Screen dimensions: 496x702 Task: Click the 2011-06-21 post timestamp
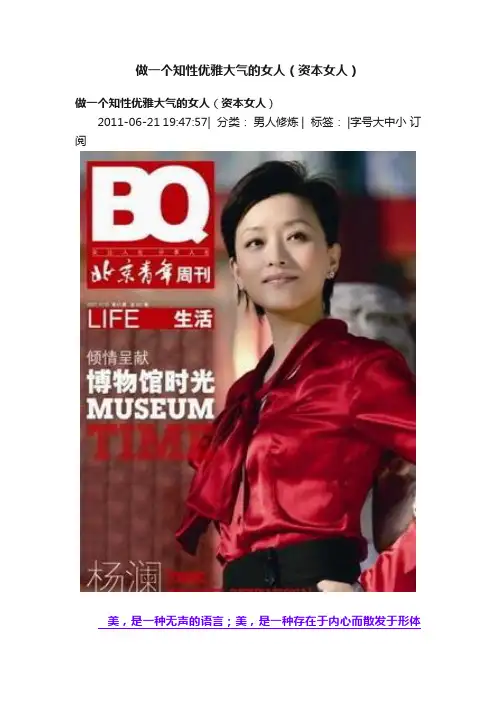click(x=153, y=122)
